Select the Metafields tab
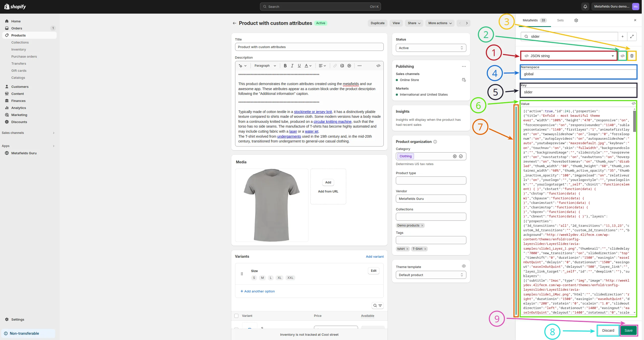The height and width of the screenshot is (340, 644). coord(534,20)
